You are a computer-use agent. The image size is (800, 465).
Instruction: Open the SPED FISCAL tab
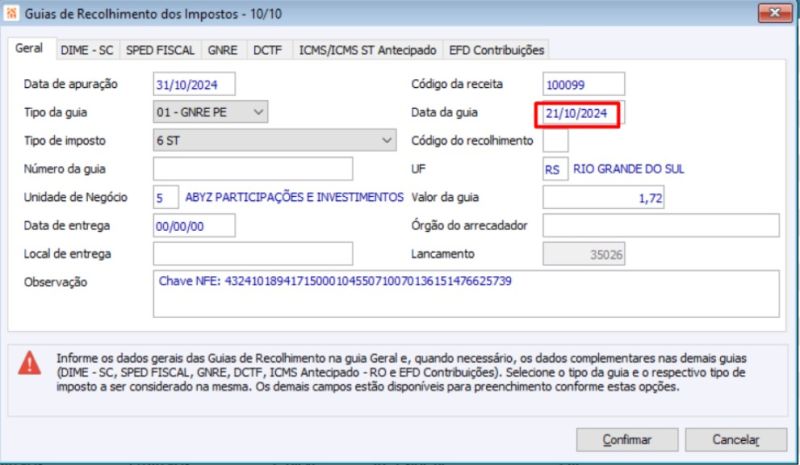160,50
